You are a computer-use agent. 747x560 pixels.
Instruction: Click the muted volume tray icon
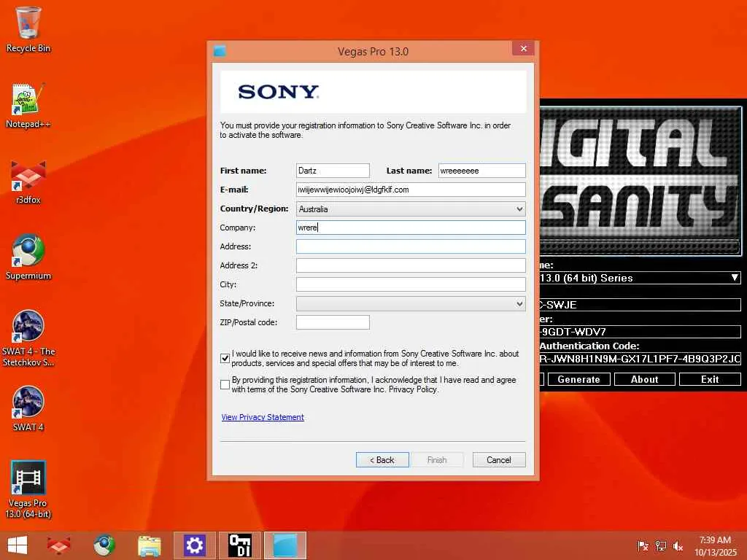(x=678, y=545)
